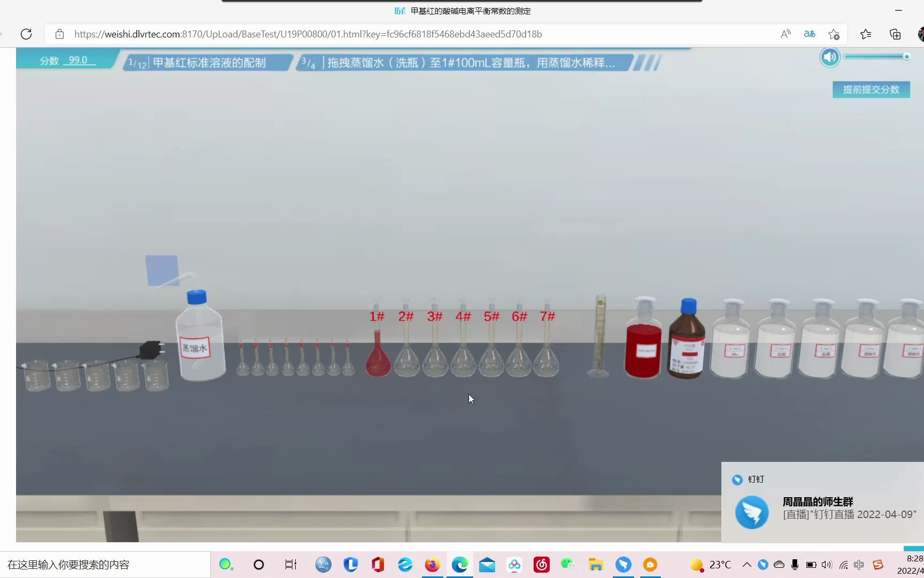This screenshot has width=924, height=578.
Task: Switch to Microsoft Edge in the taskbar
Action: (x=459, y=565)
